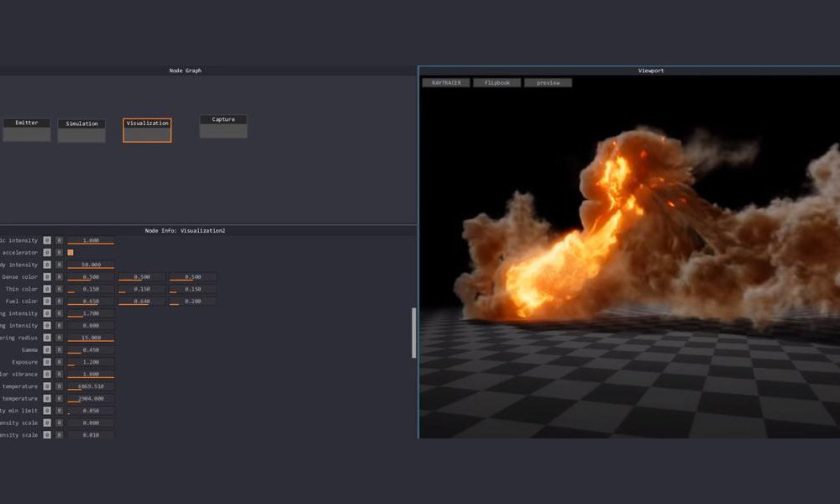This screenshot has height=504, width=840.
Task: Click the R button beside Fuel color
Action: (59, 302)
